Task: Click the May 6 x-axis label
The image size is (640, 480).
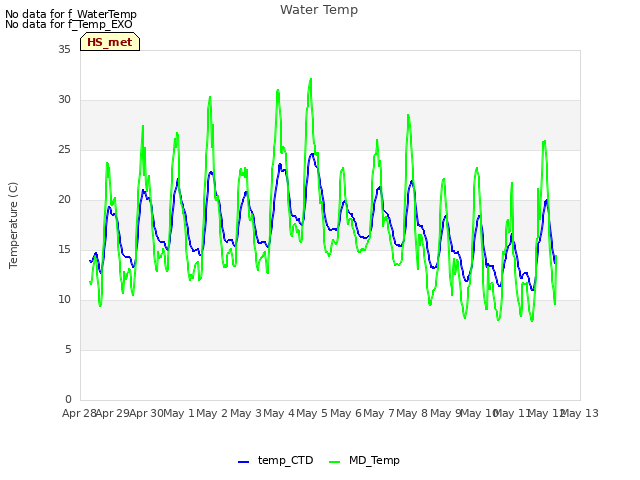Action: pos(346,413)
